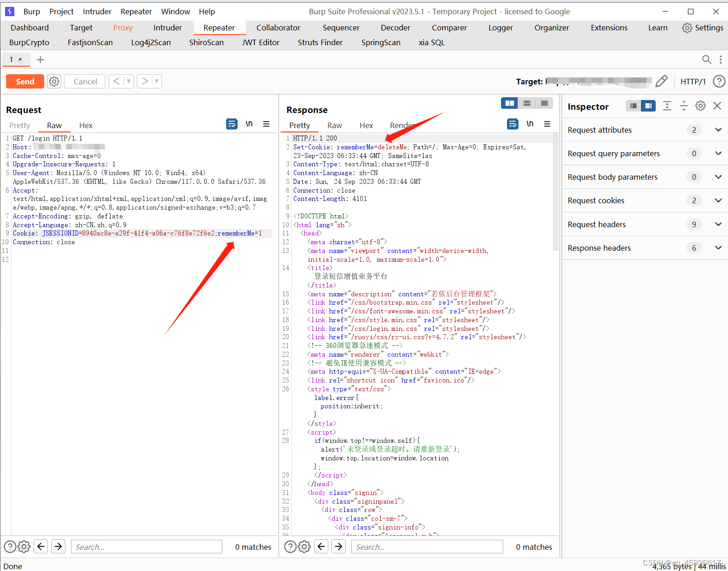Open the xia SQL extension tab
Viewport: 728px width, 571px height.
[x=431, y=42]
